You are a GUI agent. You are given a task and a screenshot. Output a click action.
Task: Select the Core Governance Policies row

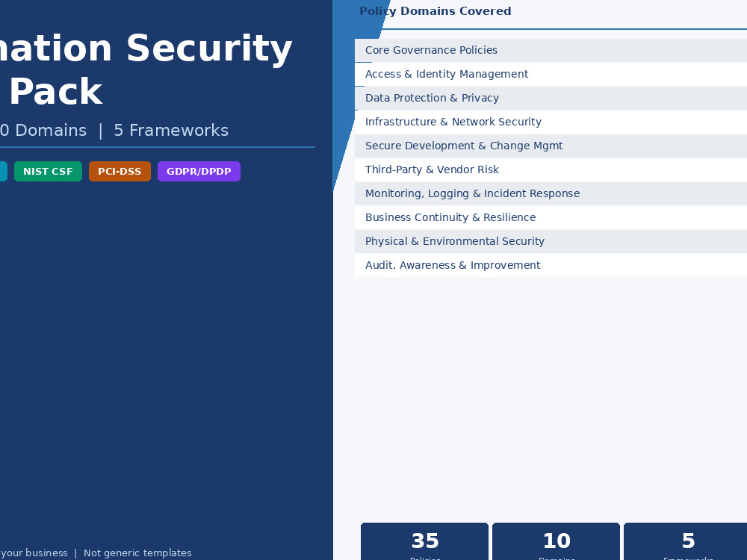[x=551, y=51]
